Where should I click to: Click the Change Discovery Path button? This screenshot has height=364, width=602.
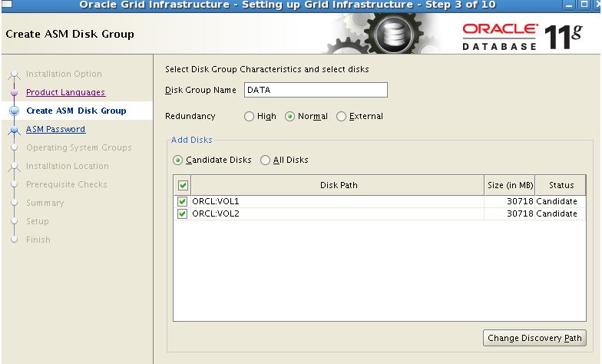(x=534, y=338)
